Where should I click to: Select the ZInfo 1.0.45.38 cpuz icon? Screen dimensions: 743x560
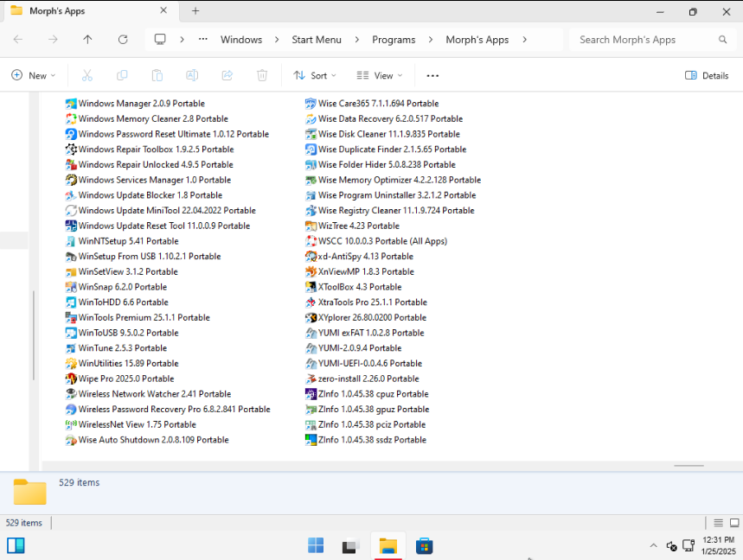tap(311, 394)
